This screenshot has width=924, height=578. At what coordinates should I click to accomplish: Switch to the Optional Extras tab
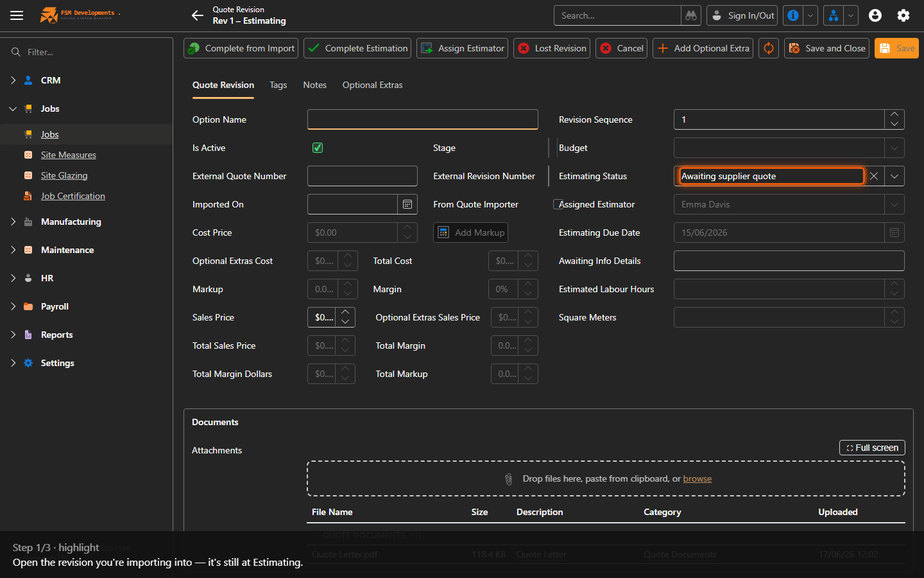(x=372, y=85)
